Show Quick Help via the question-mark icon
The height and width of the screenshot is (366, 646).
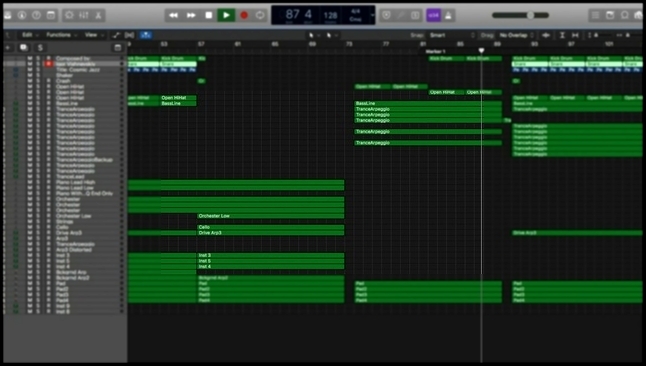[36, 15]
